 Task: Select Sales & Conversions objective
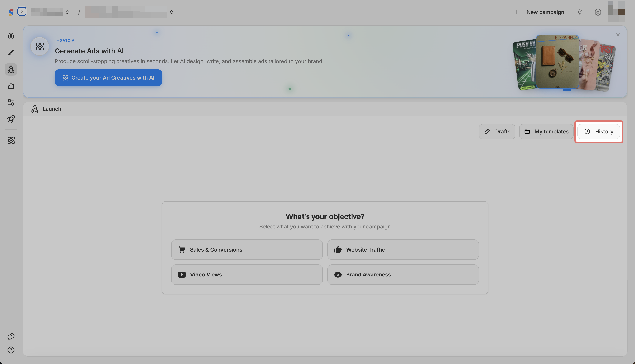point(247,249)
